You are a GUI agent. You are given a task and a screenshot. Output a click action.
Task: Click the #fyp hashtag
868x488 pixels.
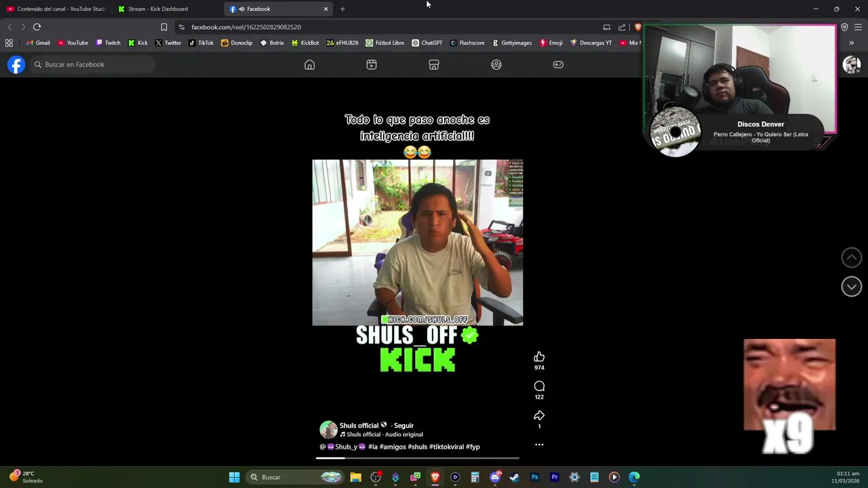pyautogui.click(x=473, y=447)
